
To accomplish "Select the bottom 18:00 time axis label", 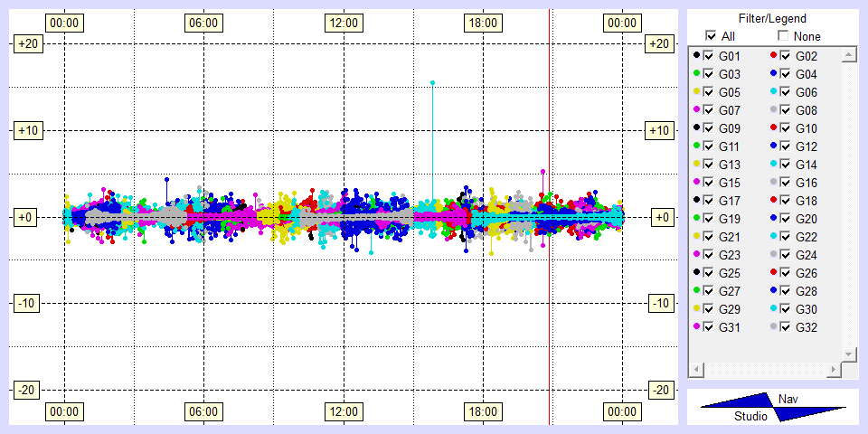I will [482, 411].
